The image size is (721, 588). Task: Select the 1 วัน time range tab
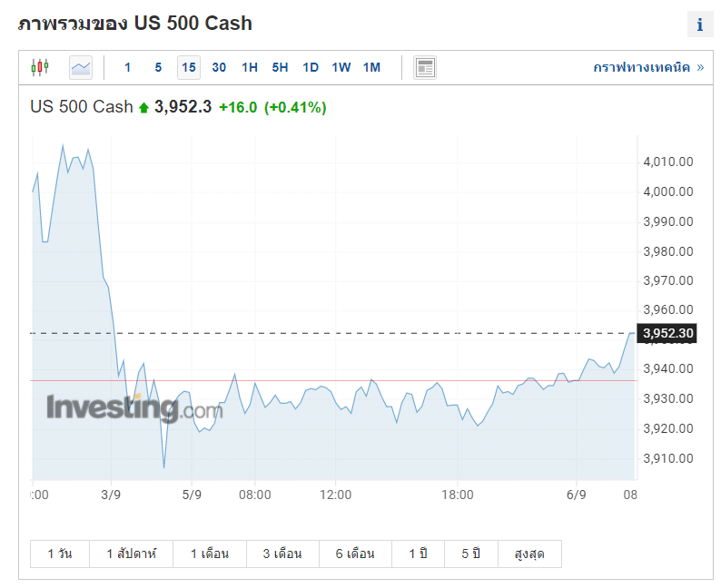tap(60, 554)
